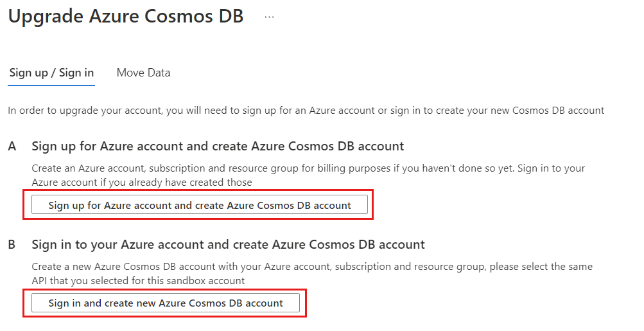
Task: Click the Upgrade Azure Cosmos DB page title
Action: pos(126,17)
